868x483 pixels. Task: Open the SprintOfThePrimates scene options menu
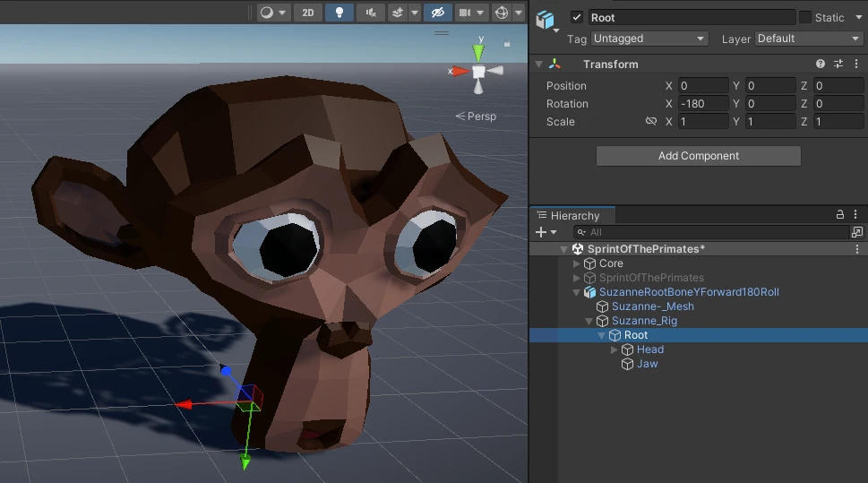857,249
